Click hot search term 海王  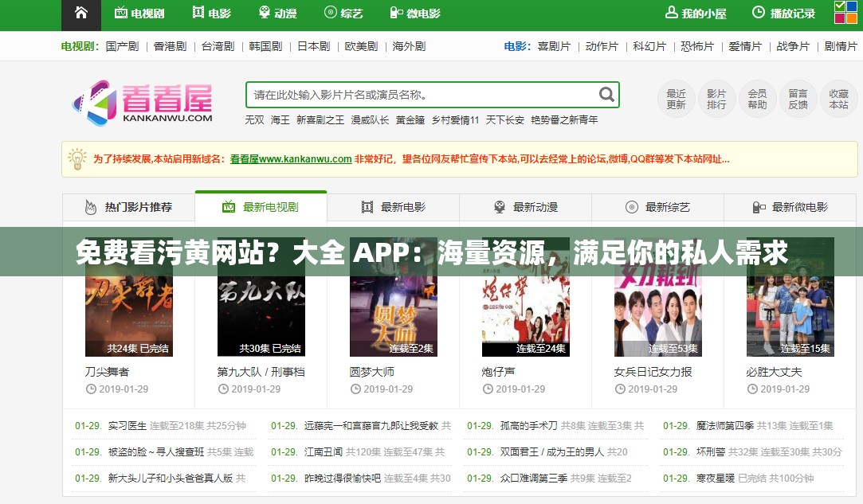[x=280, y=120]
